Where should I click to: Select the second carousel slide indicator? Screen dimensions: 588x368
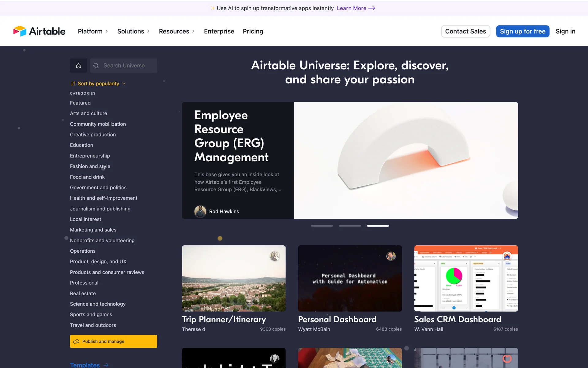click(x=350, y=226)
